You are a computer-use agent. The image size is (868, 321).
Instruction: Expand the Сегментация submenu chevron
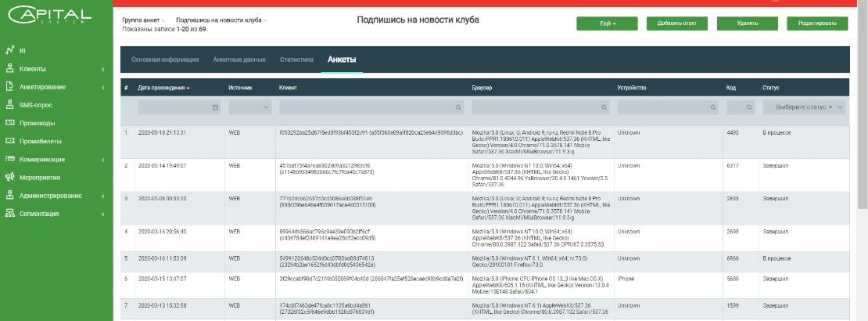(103, 214)
